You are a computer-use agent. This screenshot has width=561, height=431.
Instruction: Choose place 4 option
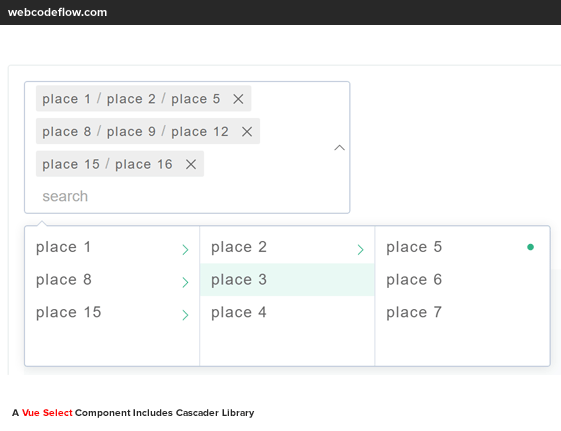[x=287, y=313]
